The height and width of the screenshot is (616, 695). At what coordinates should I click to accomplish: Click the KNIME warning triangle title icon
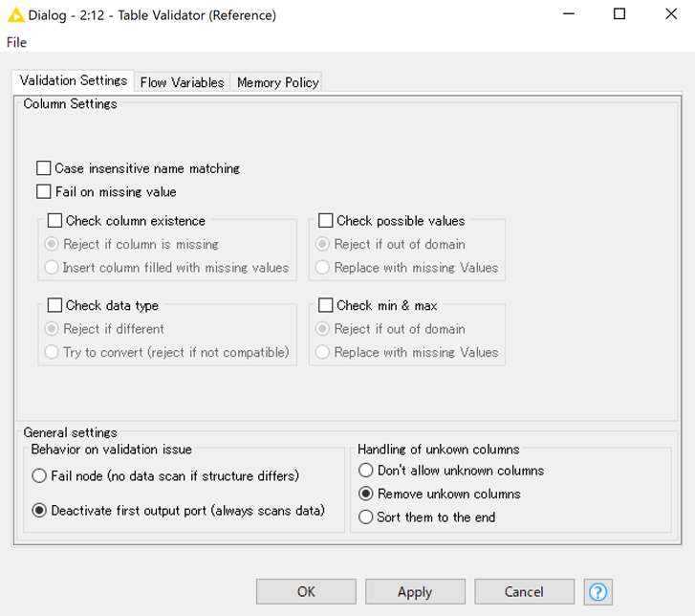point(16,15)
